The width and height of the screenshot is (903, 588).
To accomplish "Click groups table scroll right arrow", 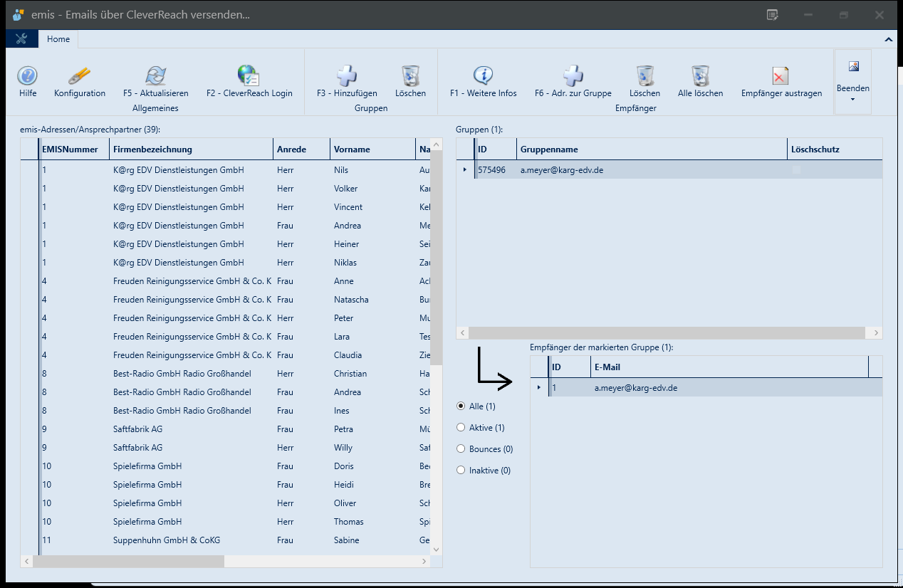I will coord(876,332).
